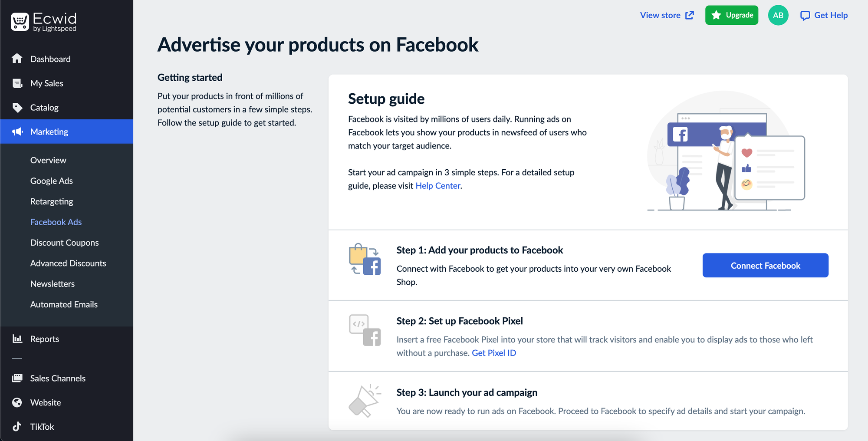Click the Marketing megaphone icon
Image resolution: width=868 pixels, height=441 pixels.
click(x=17, y=132)
